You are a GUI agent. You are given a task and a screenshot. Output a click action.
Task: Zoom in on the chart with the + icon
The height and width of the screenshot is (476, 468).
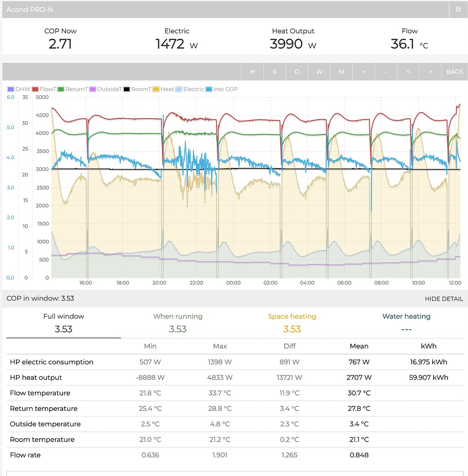pyautogui.click(x=363, y=72)
